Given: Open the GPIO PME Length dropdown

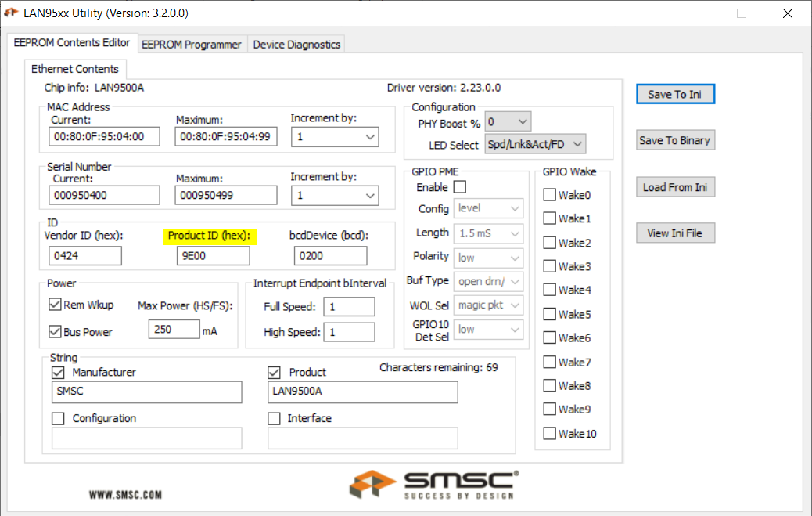Looking at the screenshot, I should point(488,233).
